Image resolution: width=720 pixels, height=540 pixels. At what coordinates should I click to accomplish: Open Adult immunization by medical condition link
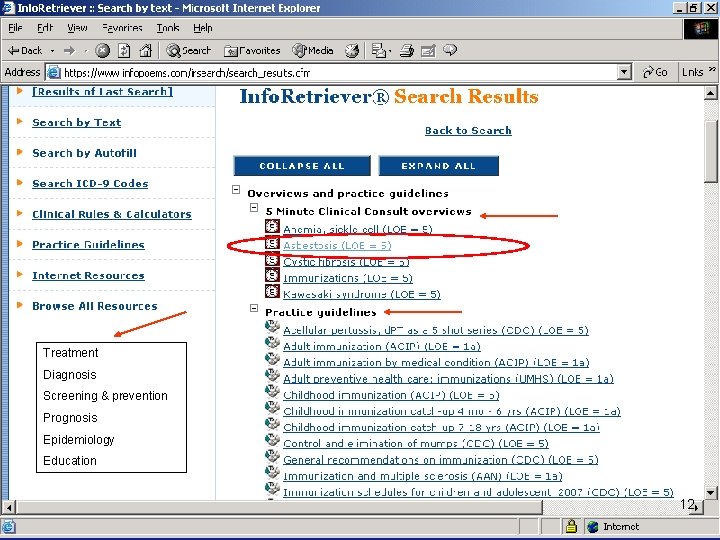click(x=436, y=362)
